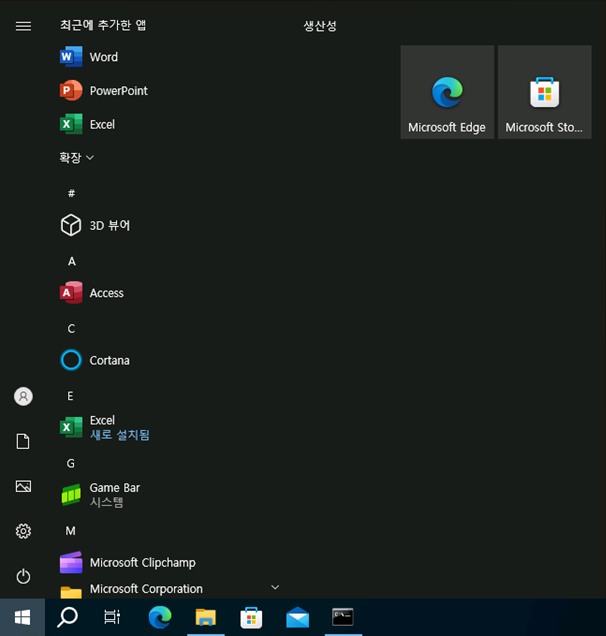Open Cortana from the app list
Viewport: 606px width, 636px height.
[x=170, y=360]
